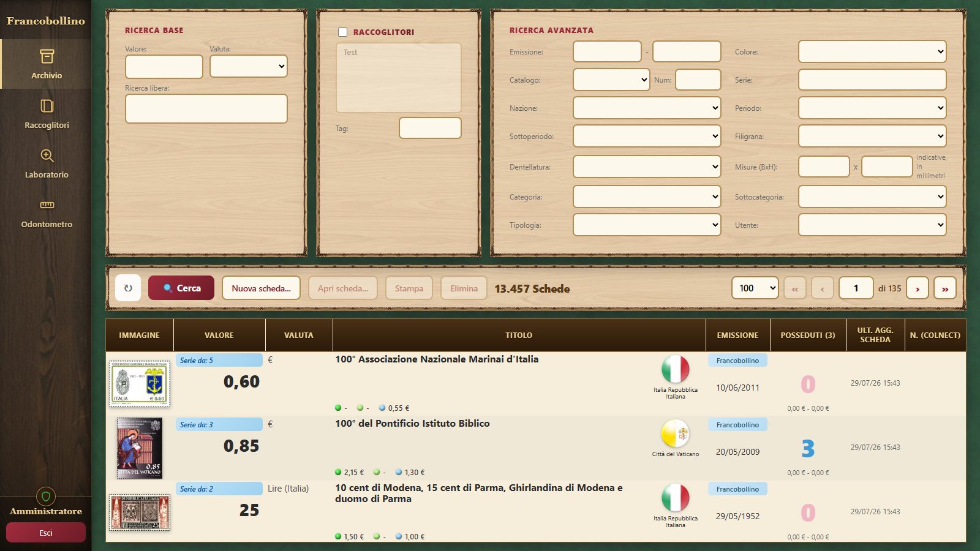
Task: Click the Esci logout button
Action: coord(46,533)
